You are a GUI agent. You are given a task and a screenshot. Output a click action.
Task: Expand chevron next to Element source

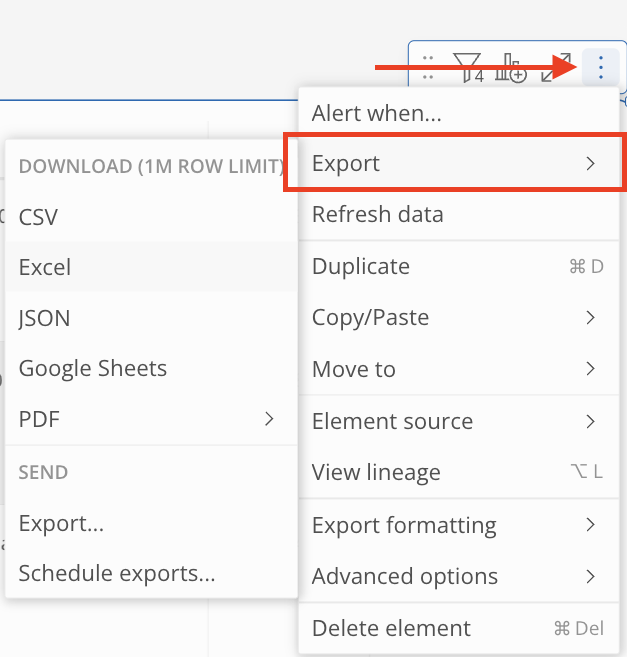591,421
